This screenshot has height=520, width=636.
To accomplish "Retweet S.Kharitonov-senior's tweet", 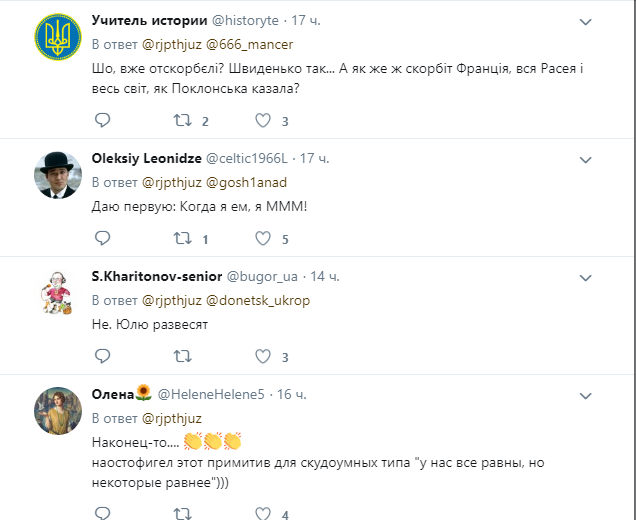I will pyautogui.click(x=183, y=356).
